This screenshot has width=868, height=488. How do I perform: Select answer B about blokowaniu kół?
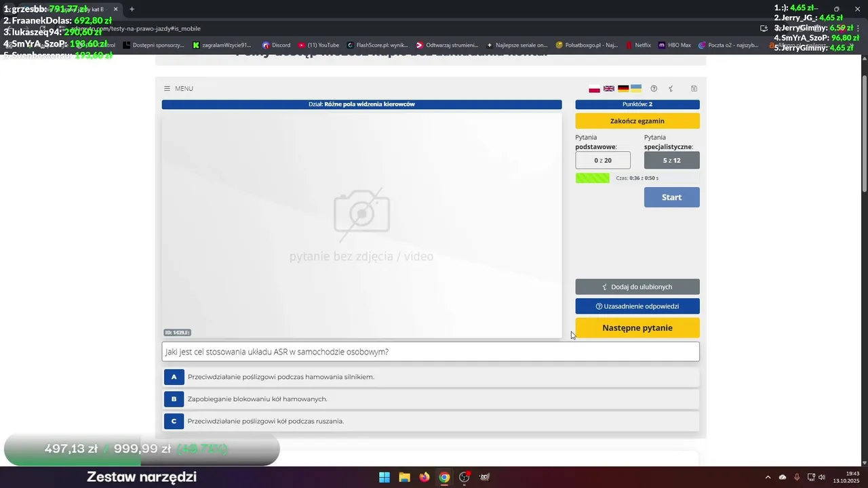(431, 399)
